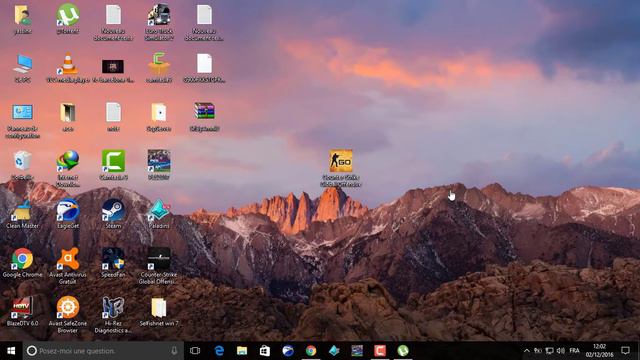The image size is (640, 360).
Task: Open Avast SafeZone Browser shortcut
Action: tap(68, 307)
